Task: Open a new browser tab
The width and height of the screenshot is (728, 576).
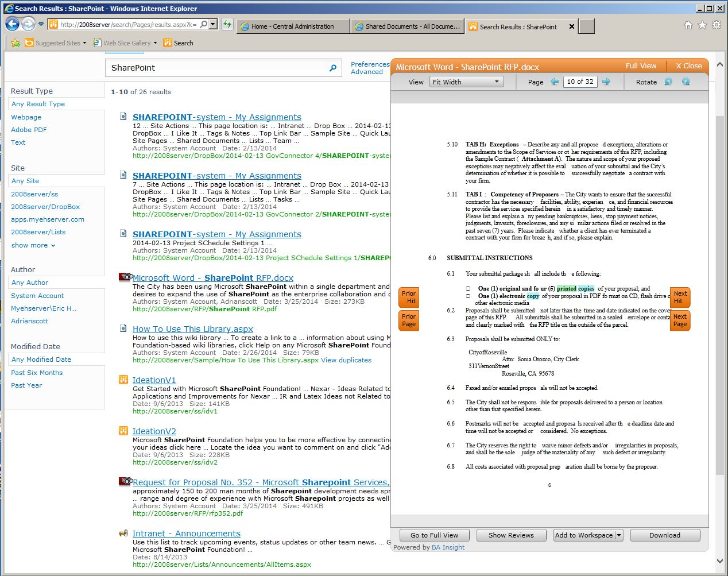Action: coord(586,26)
